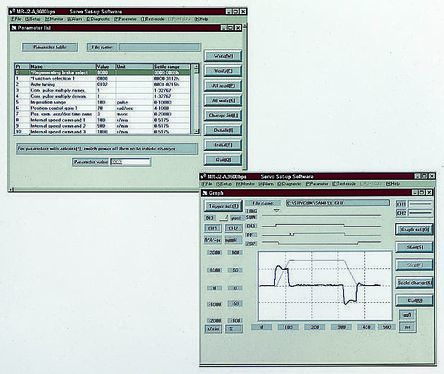Click the Trigger set button

(223, 206)
